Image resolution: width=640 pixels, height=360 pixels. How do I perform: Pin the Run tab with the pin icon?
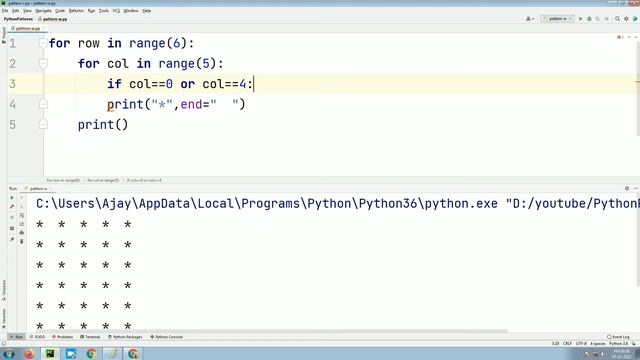[12, 240]
